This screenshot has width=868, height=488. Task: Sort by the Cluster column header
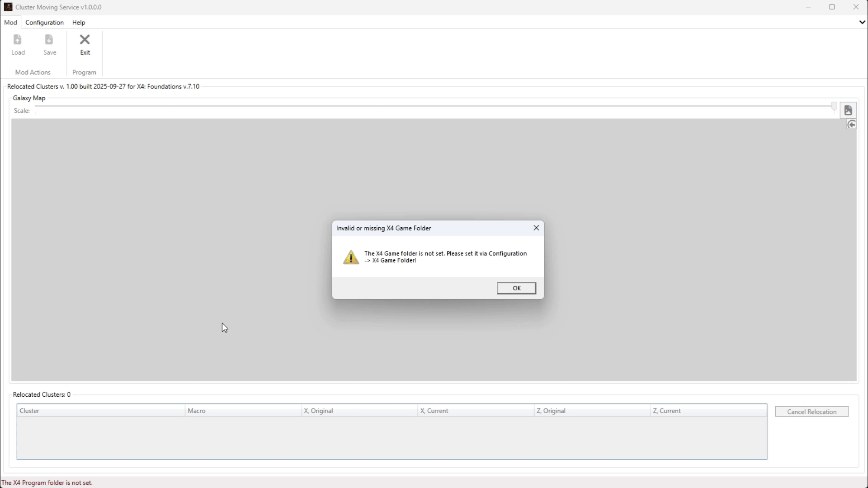(100, 411)
